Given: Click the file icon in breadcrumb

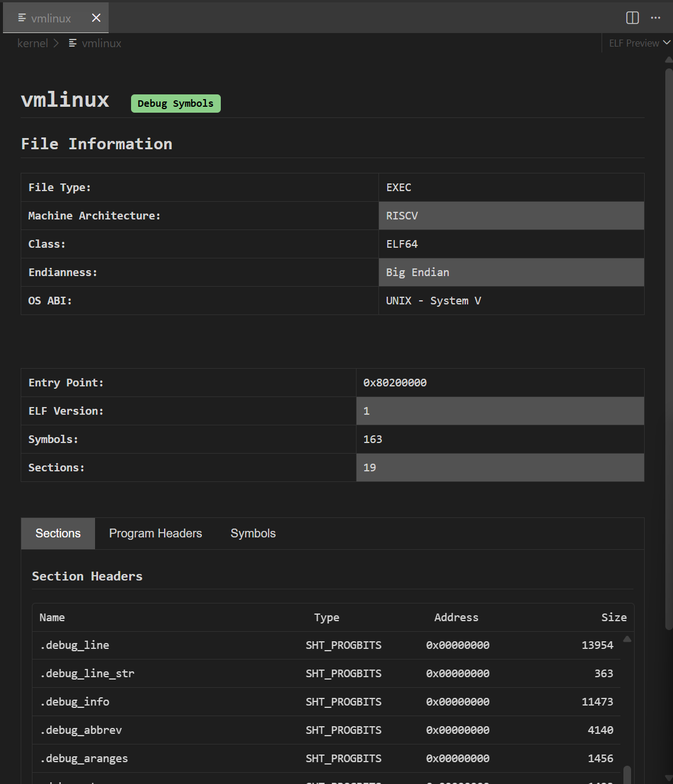Looking at the screenshot, I should (73, 43).
